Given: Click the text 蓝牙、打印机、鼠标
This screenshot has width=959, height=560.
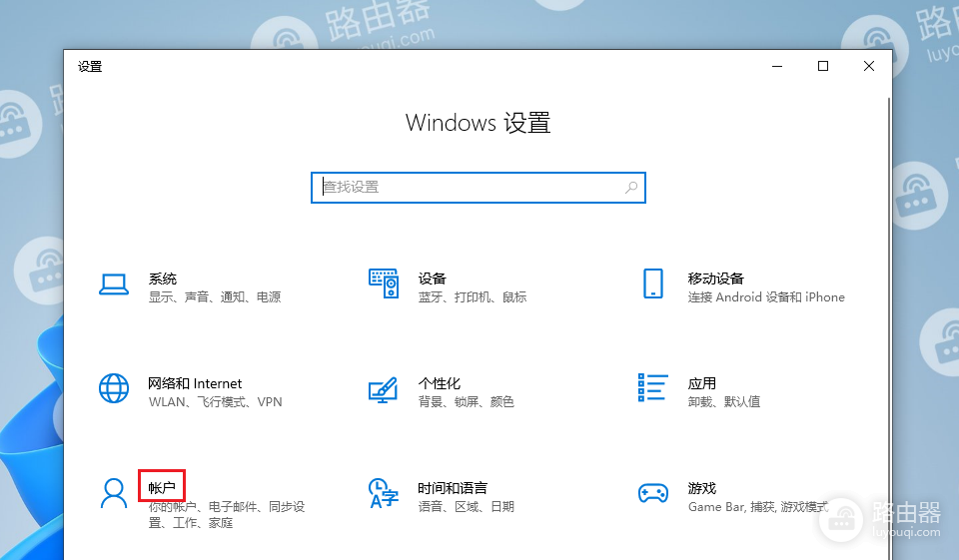Looking at the screenshot, I should point(473,297).
